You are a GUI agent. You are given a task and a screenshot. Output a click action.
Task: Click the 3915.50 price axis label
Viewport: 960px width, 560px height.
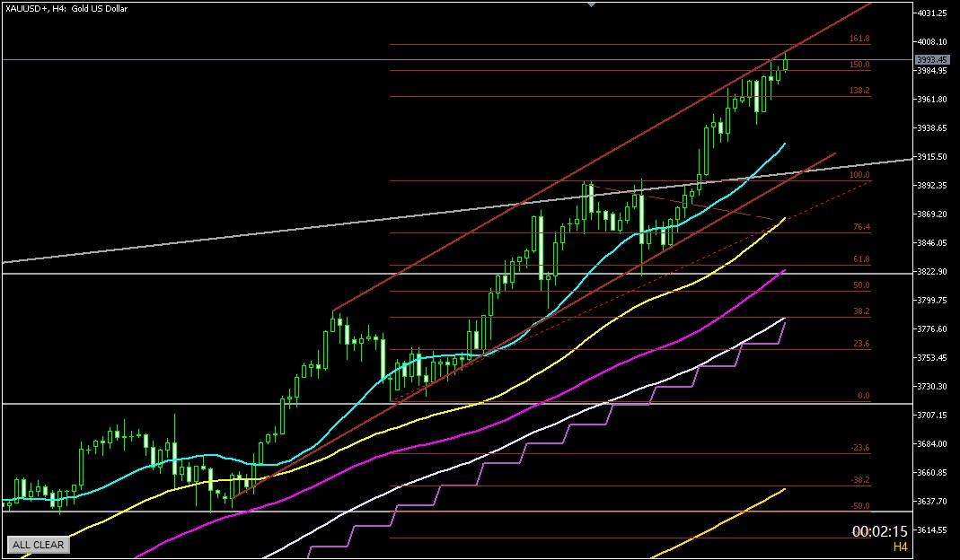coord(933,156)
